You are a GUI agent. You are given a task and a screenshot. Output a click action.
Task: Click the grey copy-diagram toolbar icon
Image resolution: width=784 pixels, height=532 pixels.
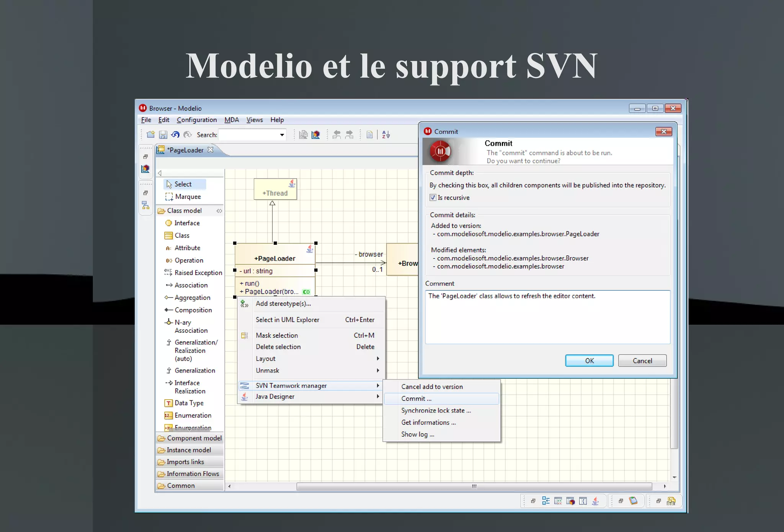[303, 135]
